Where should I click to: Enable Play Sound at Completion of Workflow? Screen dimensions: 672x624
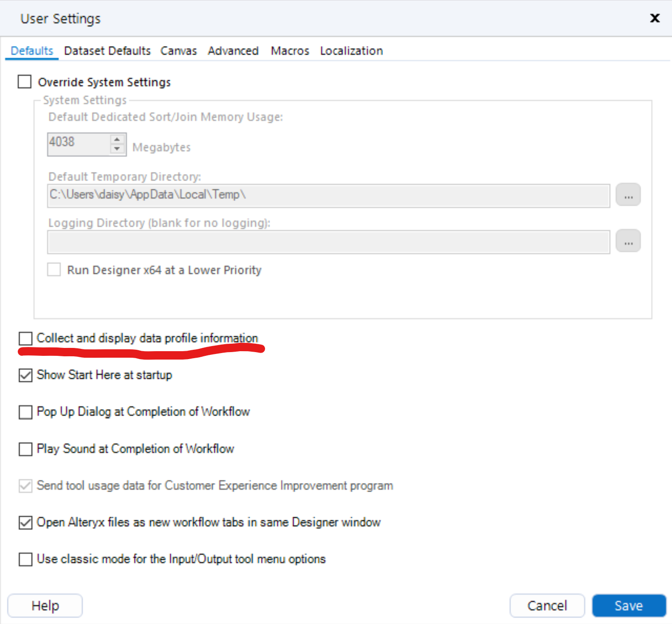25,449
